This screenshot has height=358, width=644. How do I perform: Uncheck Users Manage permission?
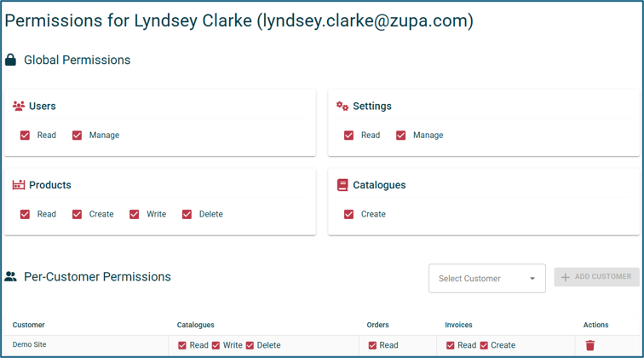coord(77,136)
